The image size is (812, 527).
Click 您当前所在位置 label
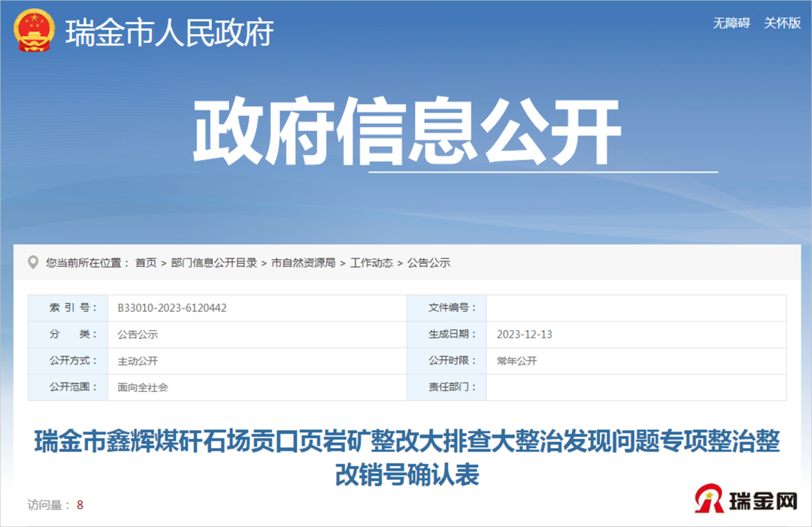tap(87, 263)
